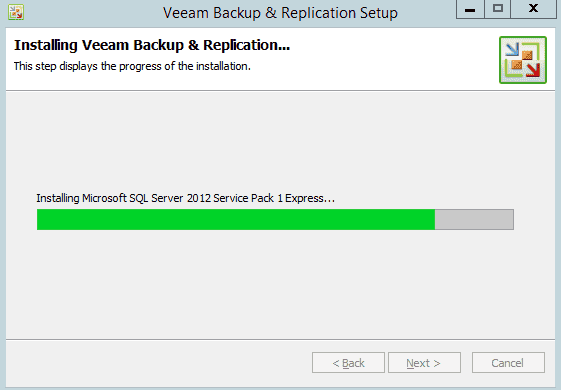Click the SQL Server 2012 installing status text

click(x=185, y=198)
